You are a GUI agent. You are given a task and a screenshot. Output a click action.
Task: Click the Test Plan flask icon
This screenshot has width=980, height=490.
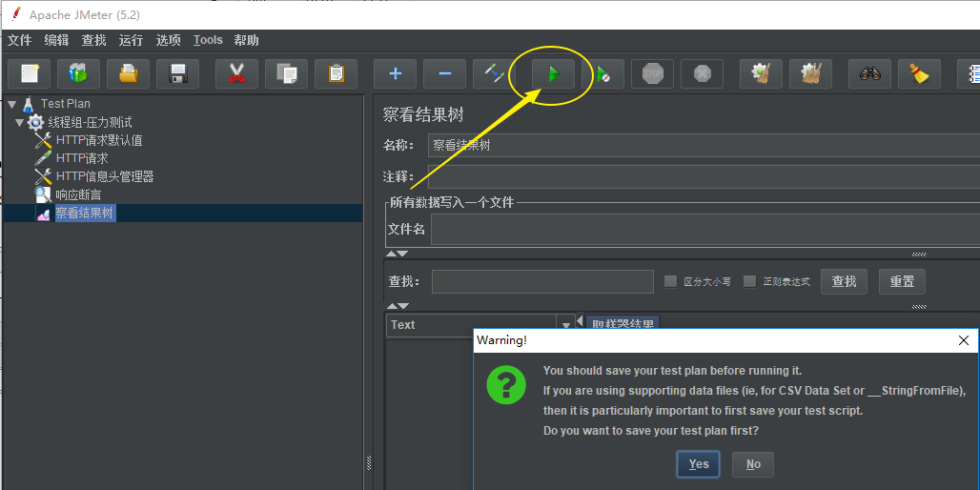pos(28,104)
